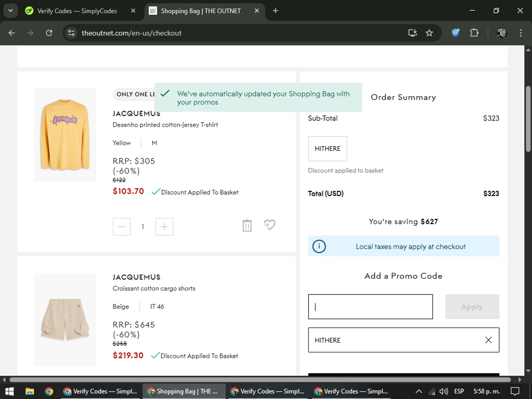The width and height of the screenshot is (532, 399).
Task: Open volume tray icon
Action: coord(444,391)
